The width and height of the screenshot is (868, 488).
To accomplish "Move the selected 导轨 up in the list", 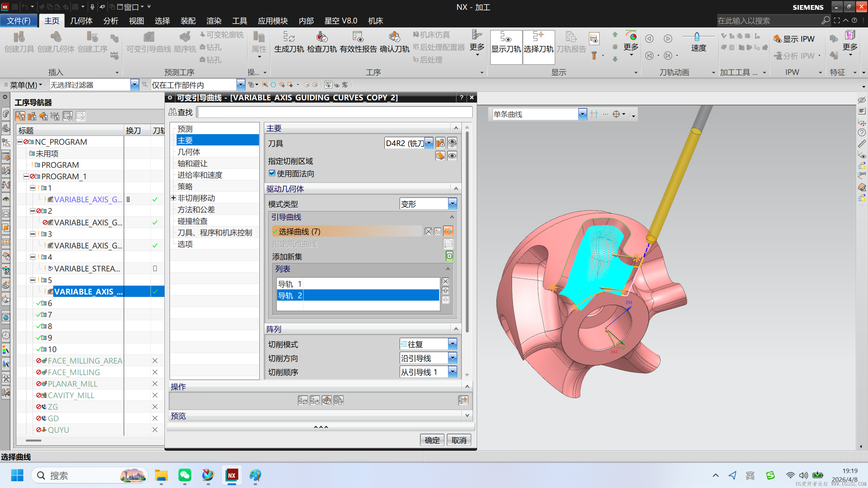I will pyautogui.click(x=446, y=290).
